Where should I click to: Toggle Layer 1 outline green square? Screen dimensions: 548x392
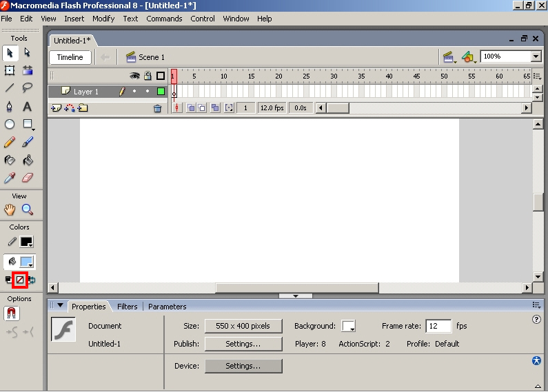[161, 92]
